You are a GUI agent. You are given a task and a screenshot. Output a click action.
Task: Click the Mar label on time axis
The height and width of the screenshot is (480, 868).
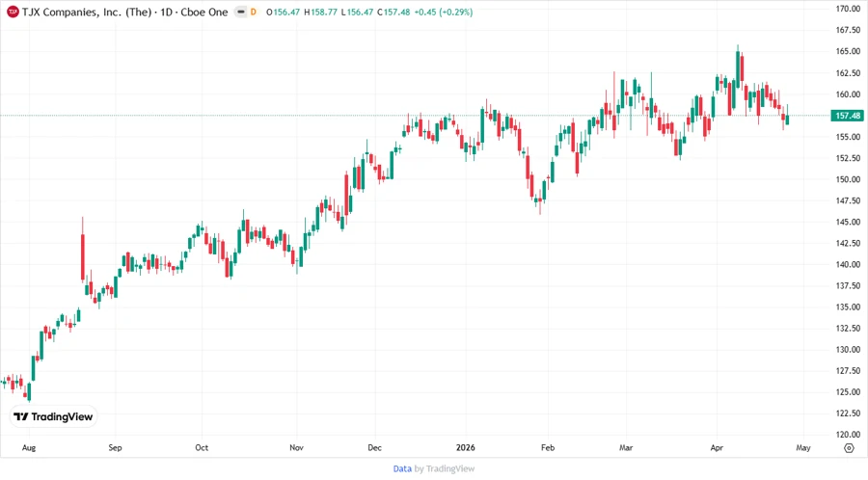coord(626,447)
